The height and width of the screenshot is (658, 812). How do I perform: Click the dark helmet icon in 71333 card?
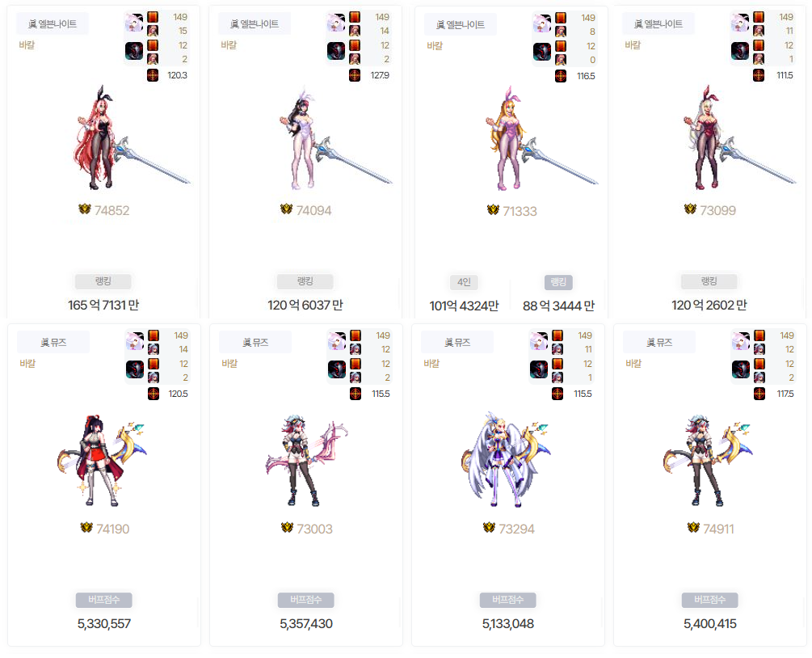pyautogui.click(x=542, y=53)
